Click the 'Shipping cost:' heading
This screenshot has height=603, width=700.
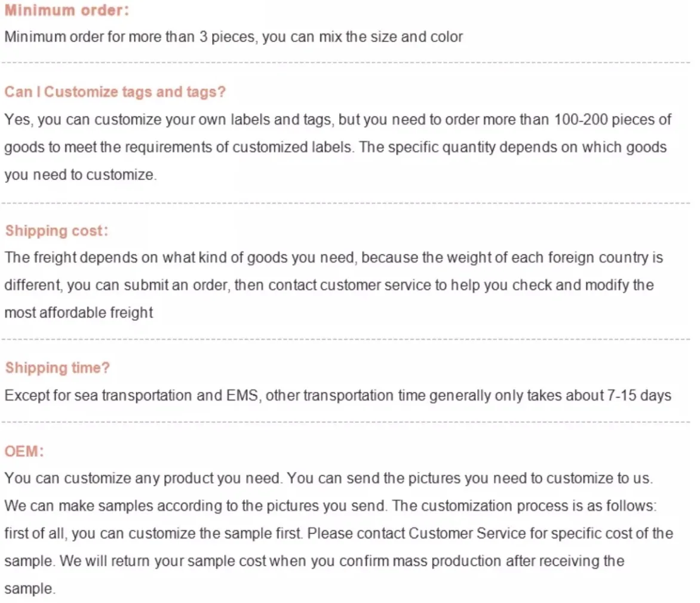[x=57, y=231]
